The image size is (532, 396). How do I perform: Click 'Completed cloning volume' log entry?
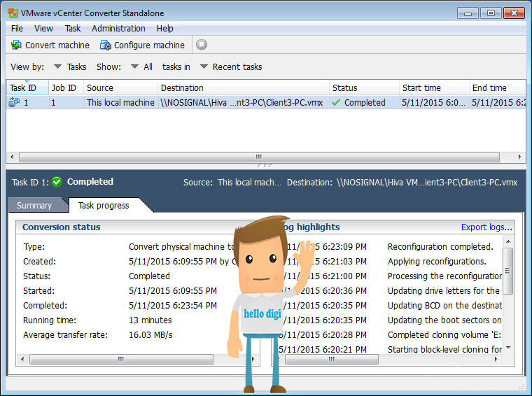point(444,335)
